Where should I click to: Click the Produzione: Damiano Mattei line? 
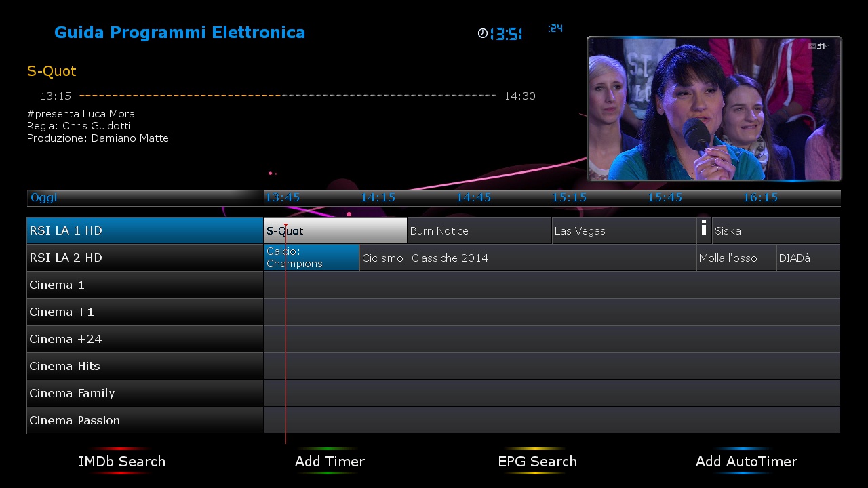(99, 138)
